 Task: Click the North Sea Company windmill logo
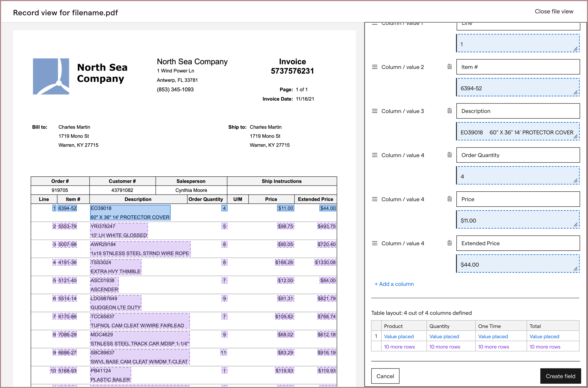tap(51, 76)
